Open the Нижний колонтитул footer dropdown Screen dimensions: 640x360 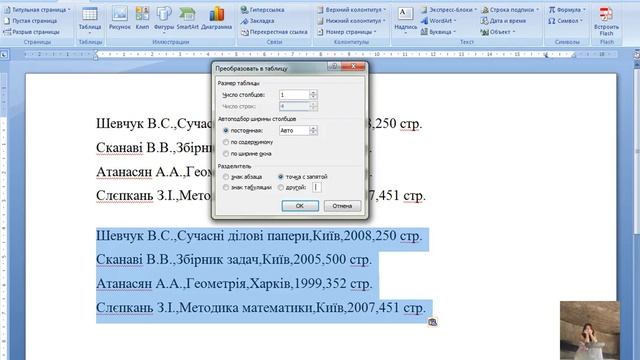coord(351,20)
